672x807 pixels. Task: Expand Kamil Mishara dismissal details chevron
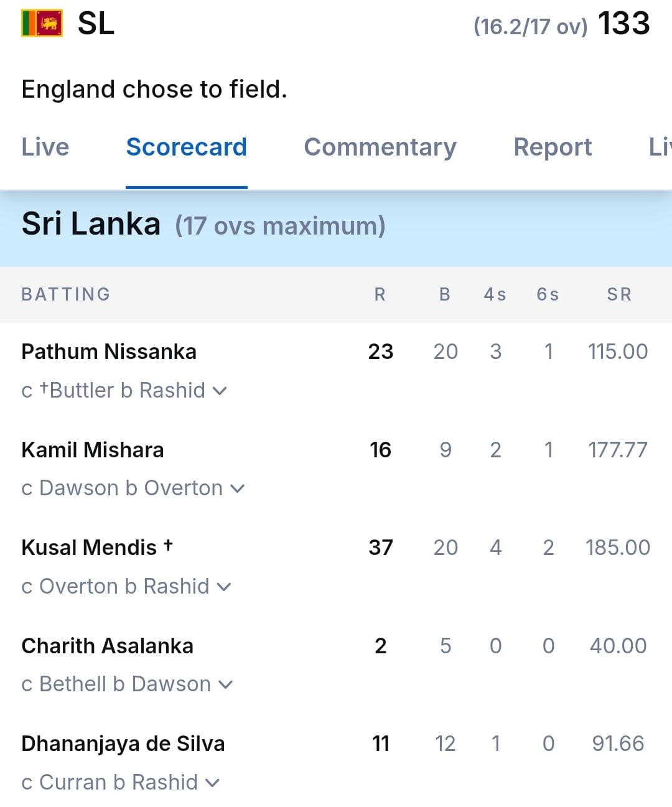(x=237, y=489)
